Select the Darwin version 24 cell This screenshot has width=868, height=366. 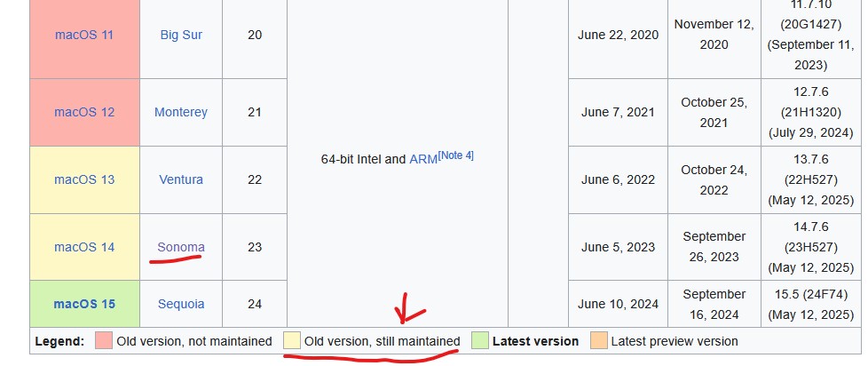[255, 304]
